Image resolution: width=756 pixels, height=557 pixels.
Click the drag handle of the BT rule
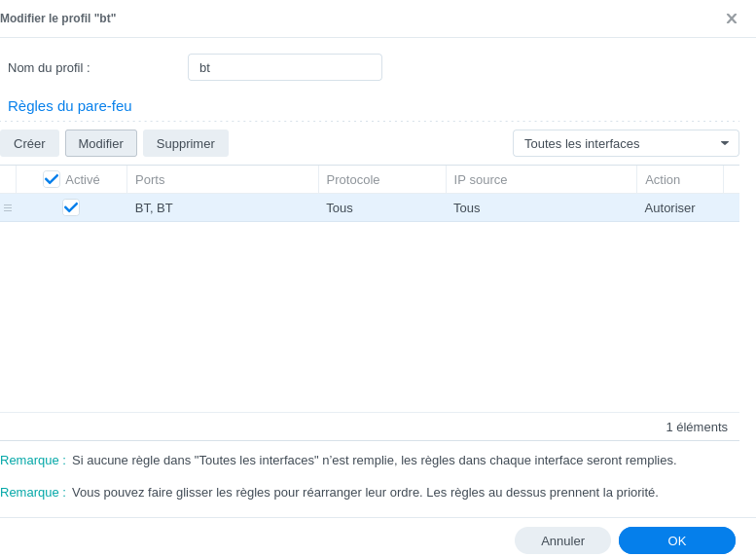pyautogui.click(x=8, y=207)
